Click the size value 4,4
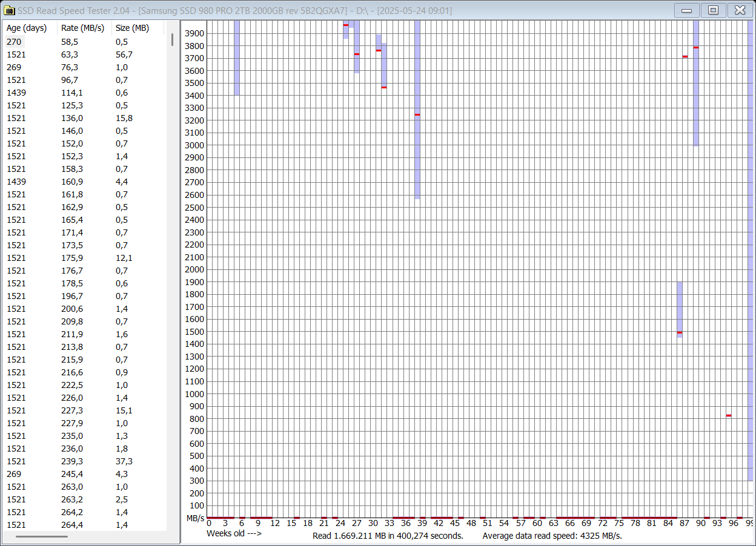Viewport: 756px width, 546px height. tap(122, 182)
